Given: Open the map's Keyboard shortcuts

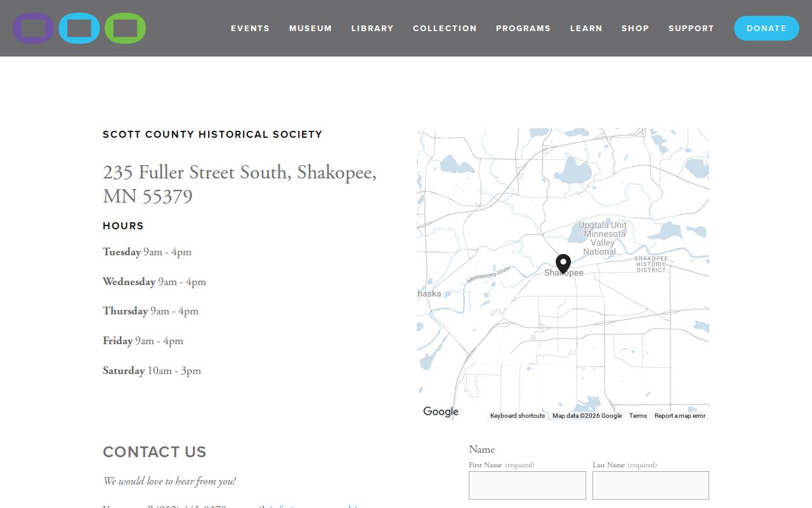Looking at the screenshot, I should [518, 416].
